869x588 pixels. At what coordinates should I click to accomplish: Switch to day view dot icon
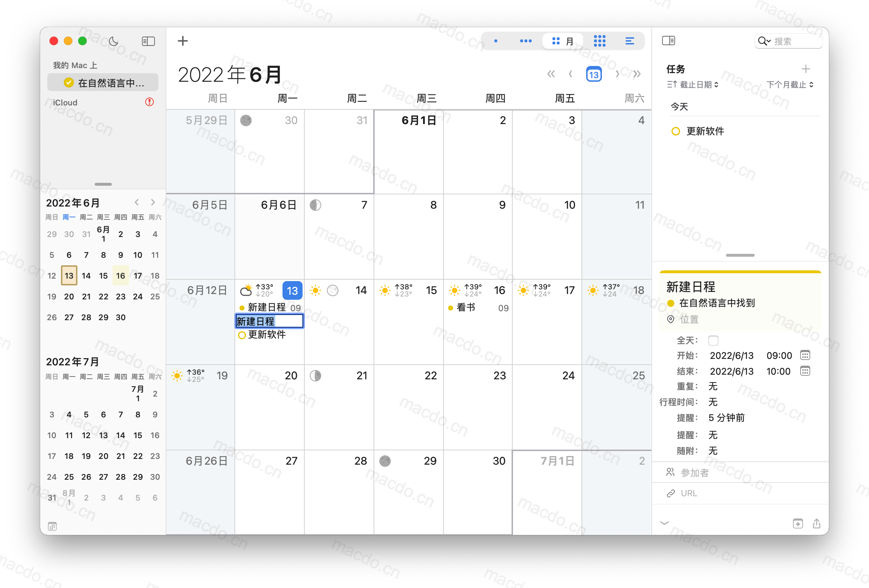coord(495,41)
